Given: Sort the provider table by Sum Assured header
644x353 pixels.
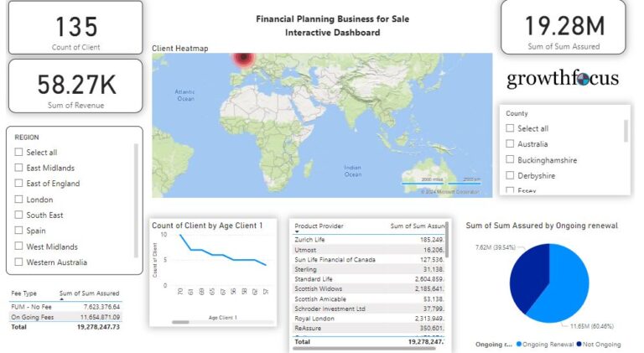Looking at the screenshot, I should (418, 226).
